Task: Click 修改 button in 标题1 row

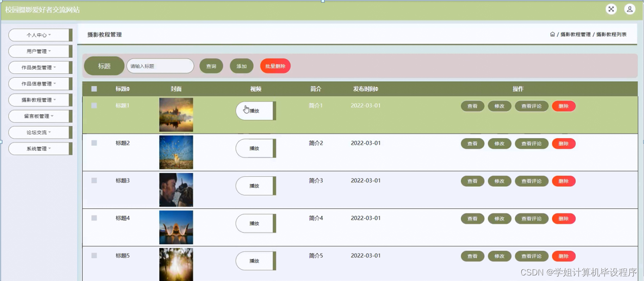Action: (500, 106)
